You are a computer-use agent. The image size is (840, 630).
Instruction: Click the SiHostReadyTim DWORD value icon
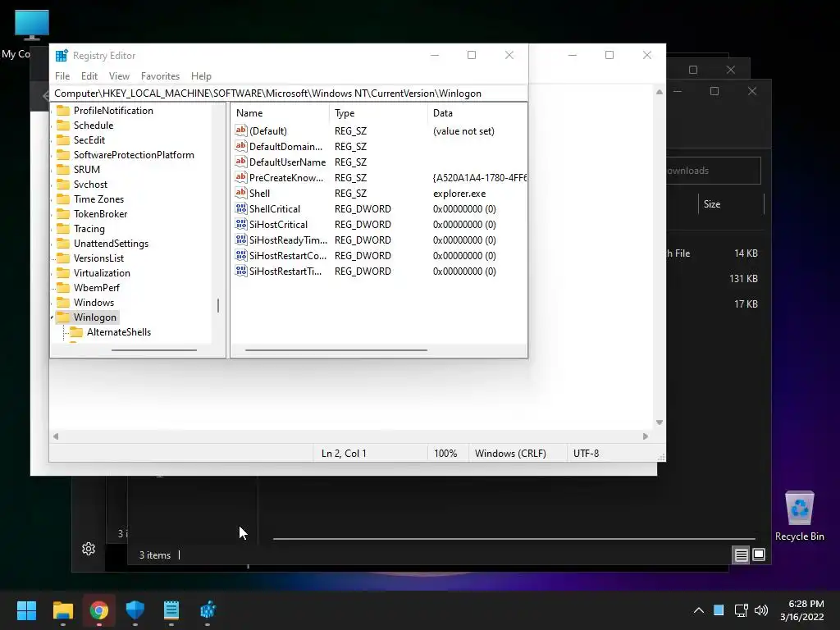(241, 240)
